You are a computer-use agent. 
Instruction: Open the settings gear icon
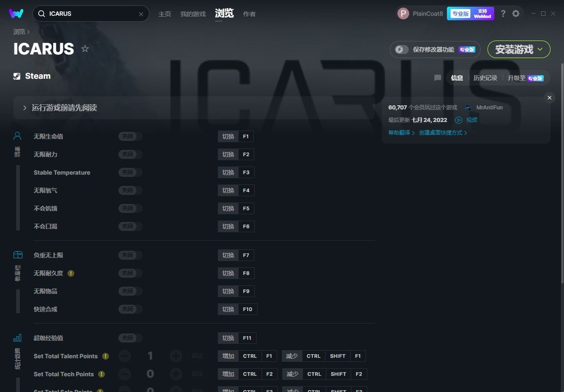pos(516,14)
